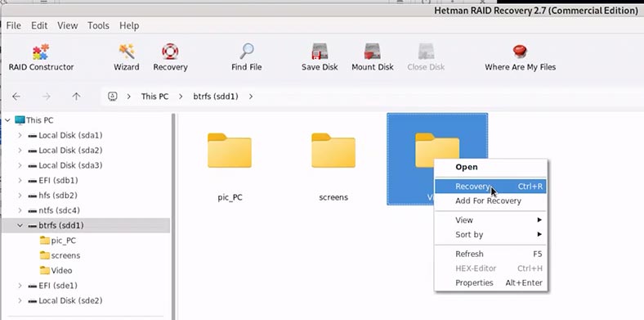Viewport: 644px width, 320px height.
Task: Click btrfs (sdd1) breadcrumb segment
Action: click(x=216, y=97)
